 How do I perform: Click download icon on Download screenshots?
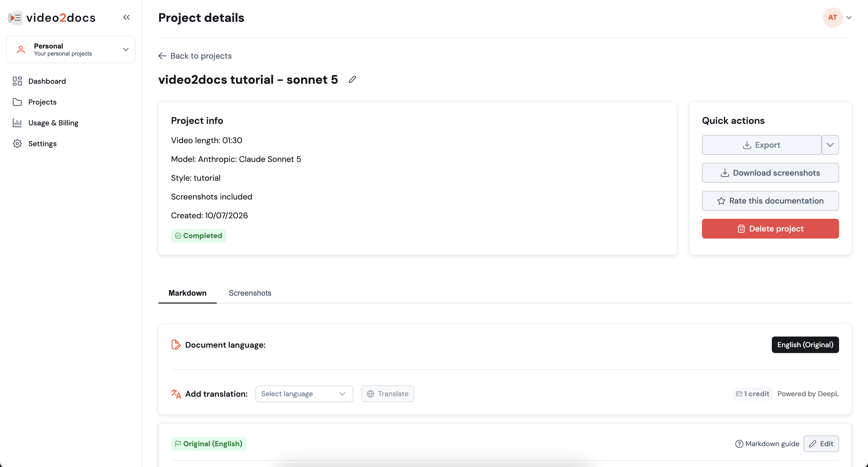pyautogui.click(x=725, y=173)
